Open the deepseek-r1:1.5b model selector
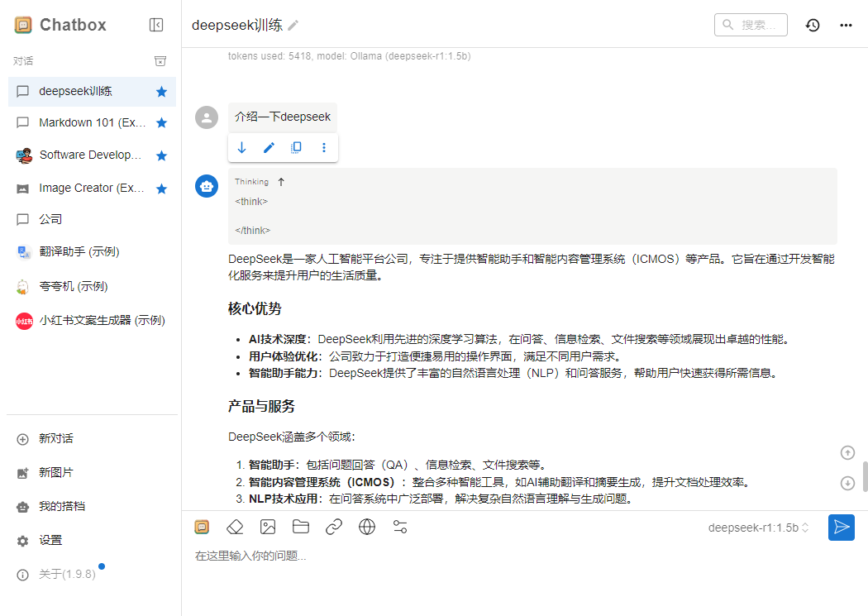Viewport: 868px width, 616px height. [x=758, y=528]
